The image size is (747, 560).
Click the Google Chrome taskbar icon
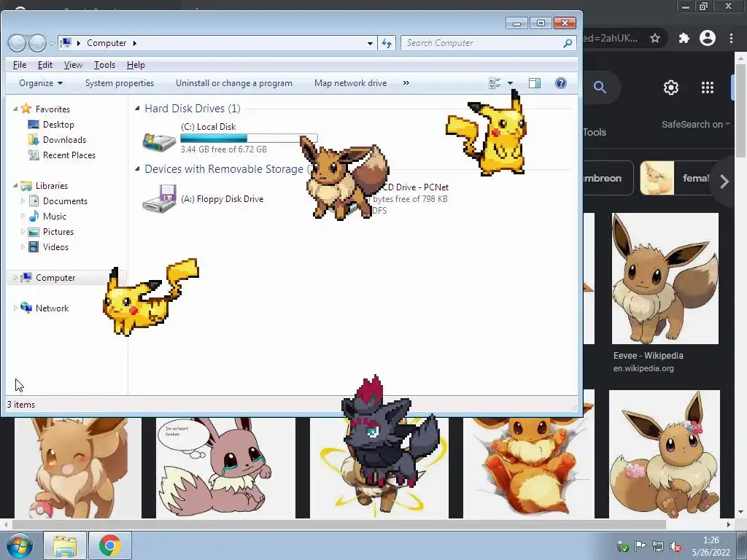(109, 545)
